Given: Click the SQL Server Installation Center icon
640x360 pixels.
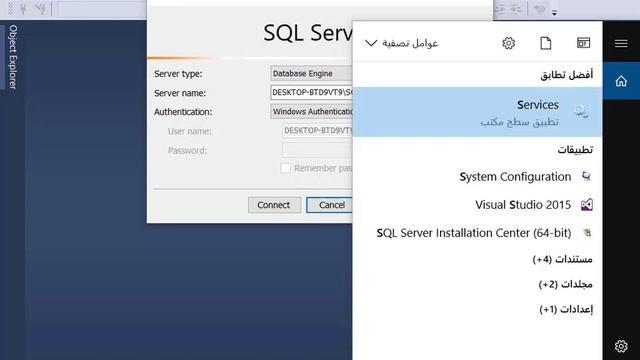Looking at the screenshot, I should tap(587, 233).
